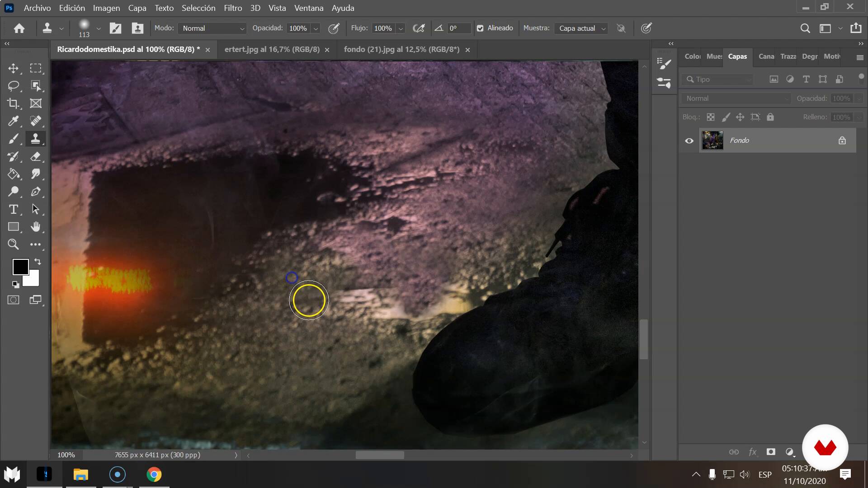Select the Move tool
The image size is (868, 488).
point(13,68)
